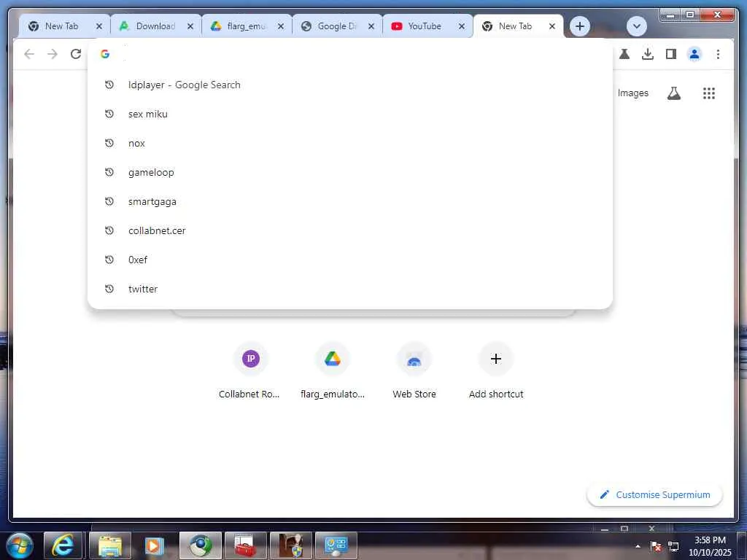Close the active New Tab tab
The height and width of the screenshot is (560, 747).
pos(552,26)
